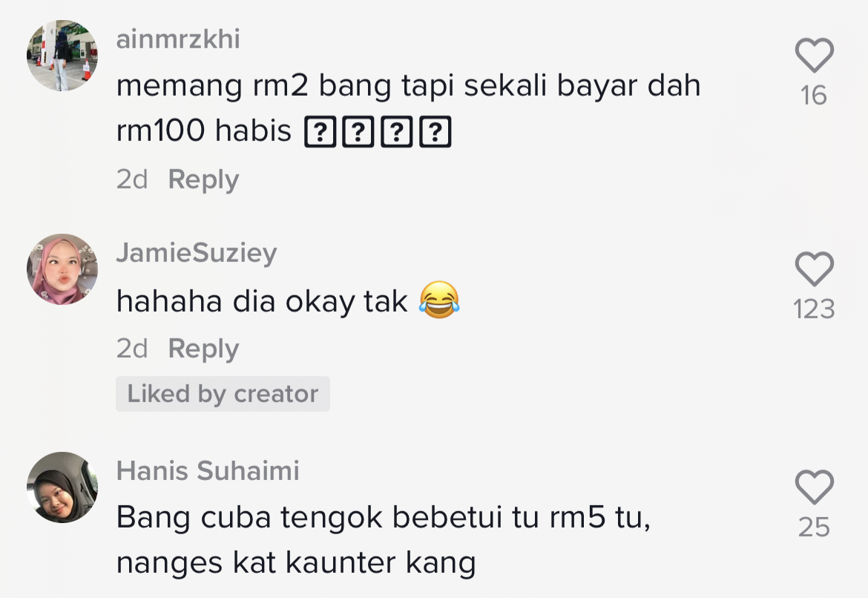The width and height of the screenshot is (868, 598).
Task: Click the "hahaha dia okay tak" comment
Action: (263, 301)
